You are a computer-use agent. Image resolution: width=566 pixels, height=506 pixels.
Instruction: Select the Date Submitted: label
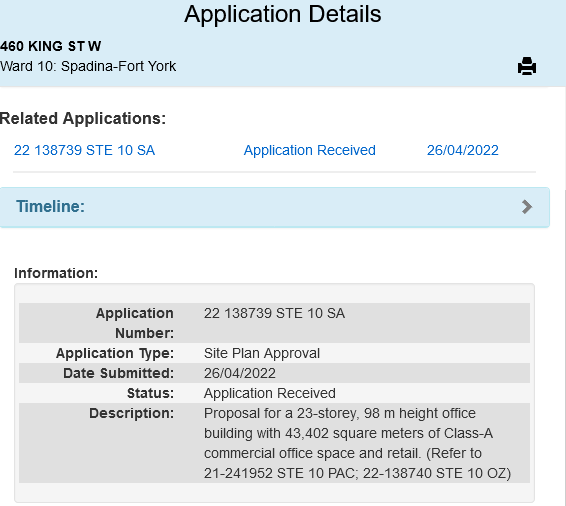tap(118, 373)
